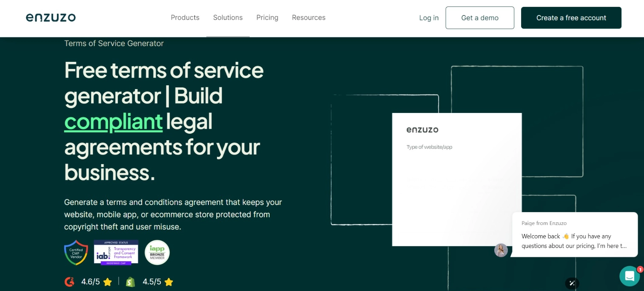Click the Certified CMP Vendor badge

pyautogui.click(x=76, y=253)
